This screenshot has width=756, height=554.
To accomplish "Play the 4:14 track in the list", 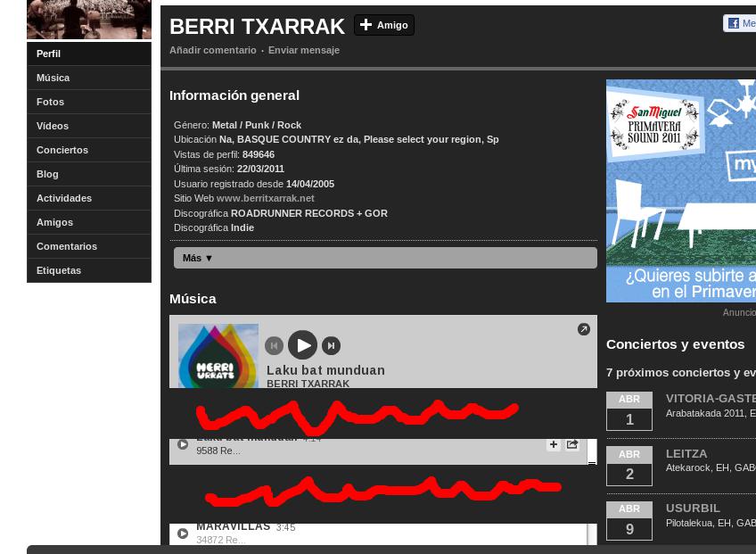I will point(183,444).
